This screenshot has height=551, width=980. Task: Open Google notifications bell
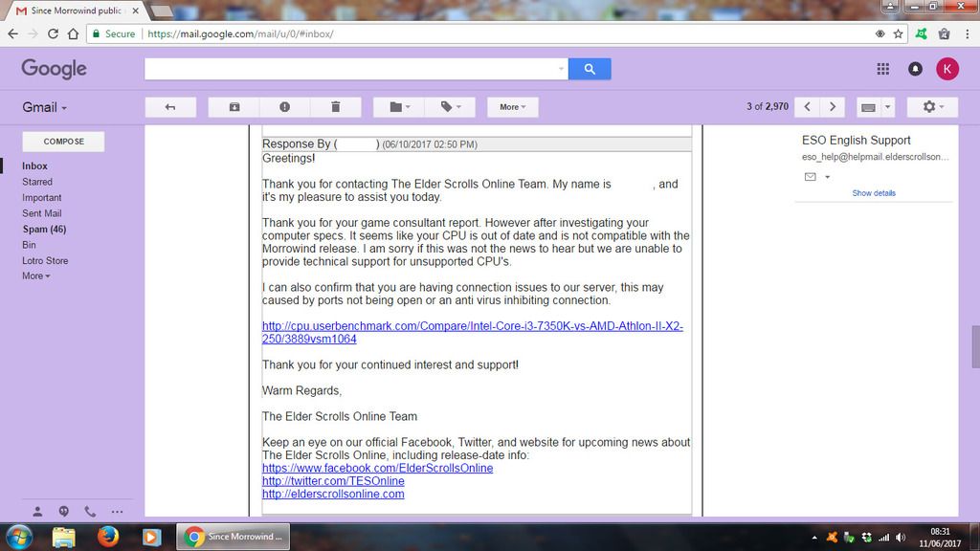(915, 69)
